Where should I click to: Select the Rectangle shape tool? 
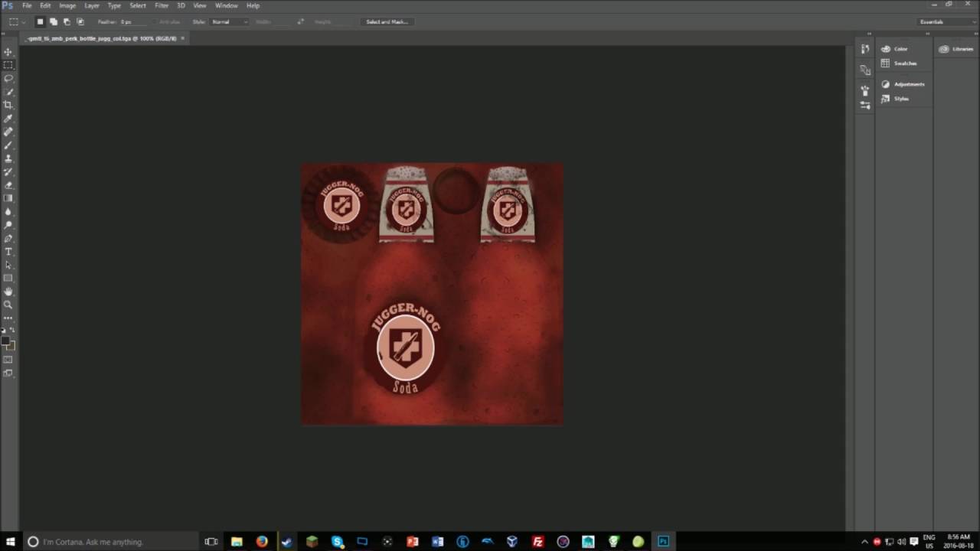point(8,278)
